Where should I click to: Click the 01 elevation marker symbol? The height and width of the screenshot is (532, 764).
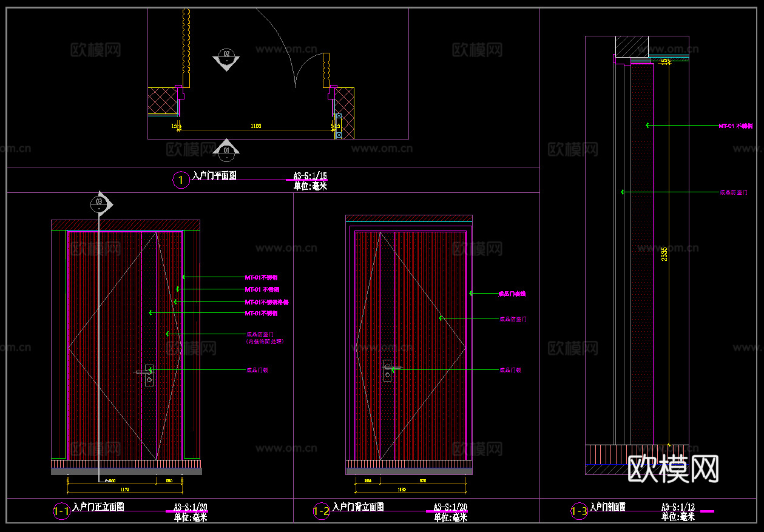coord(226,149)
